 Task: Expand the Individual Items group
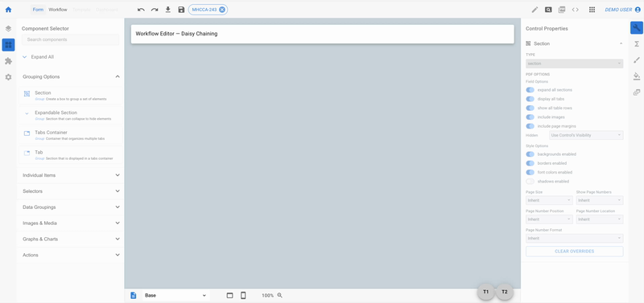(x=70, y=175)
